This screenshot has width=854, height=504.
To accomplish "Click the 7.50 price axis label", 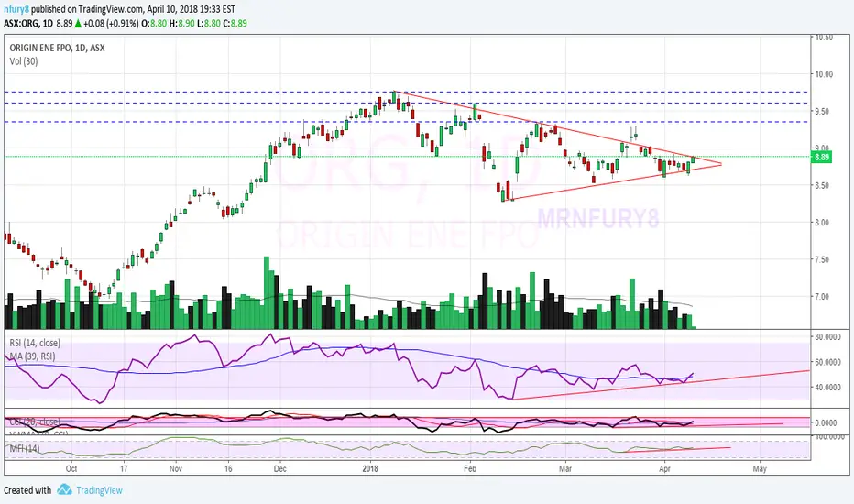I will click(824, 259).
